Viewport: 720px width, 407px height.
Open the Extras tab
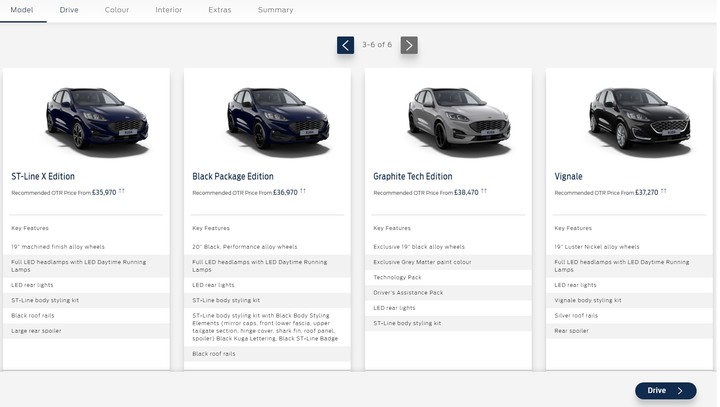[220, 10]
